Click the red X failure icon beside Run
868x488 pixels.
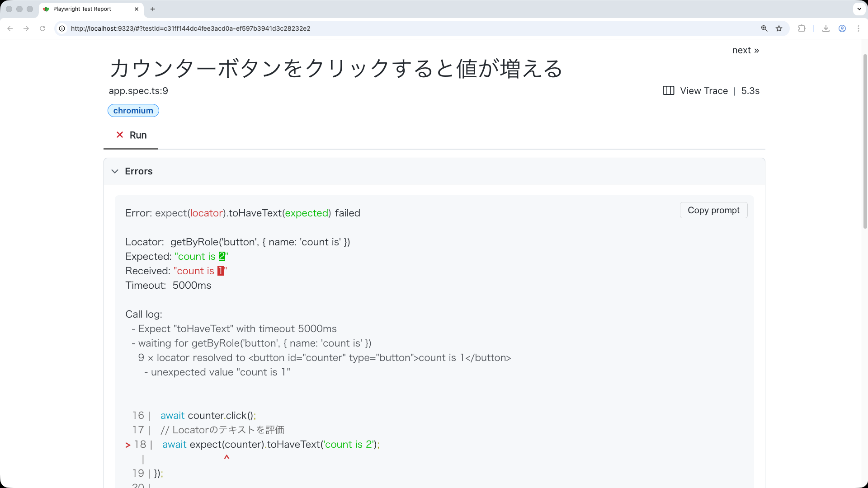(x=119, y=135)
